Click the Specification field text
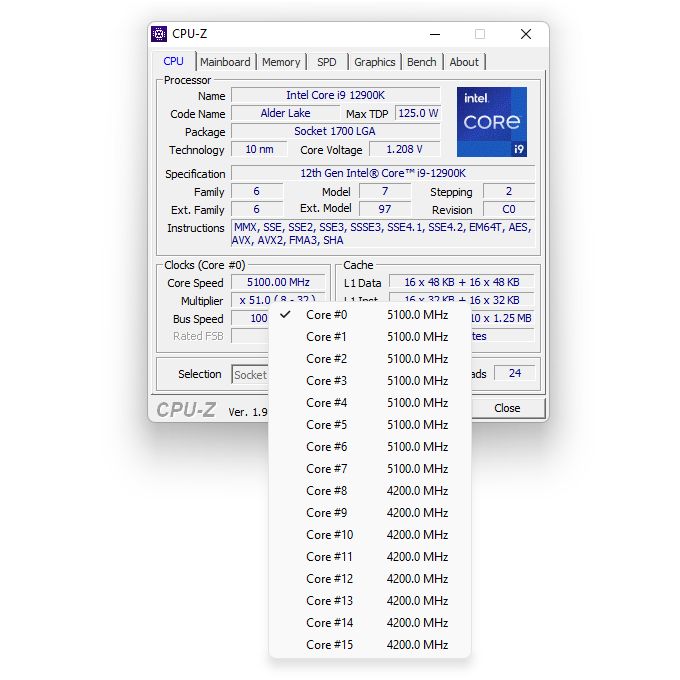This screenshot has width=680, height=680. pos(383,173)
